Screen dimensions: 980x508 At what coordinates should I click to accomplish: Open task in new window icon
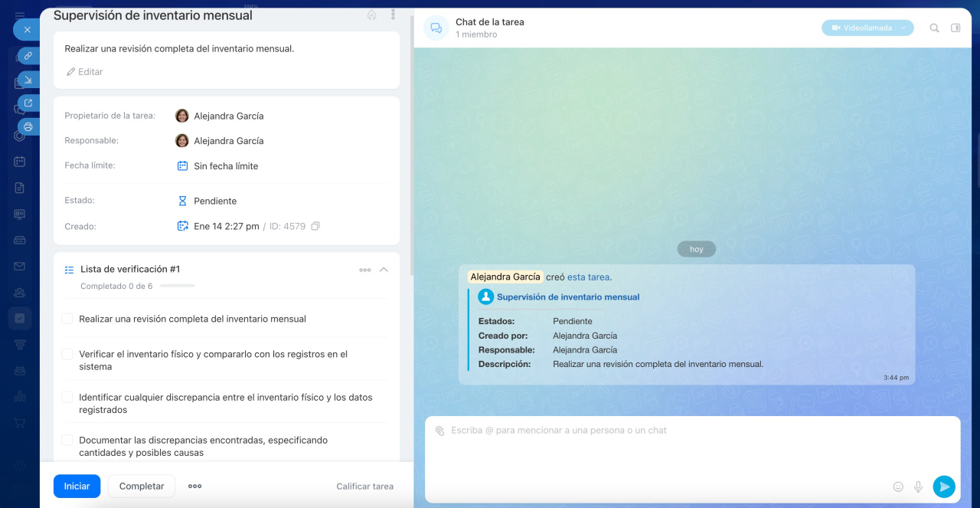(28, 103)
